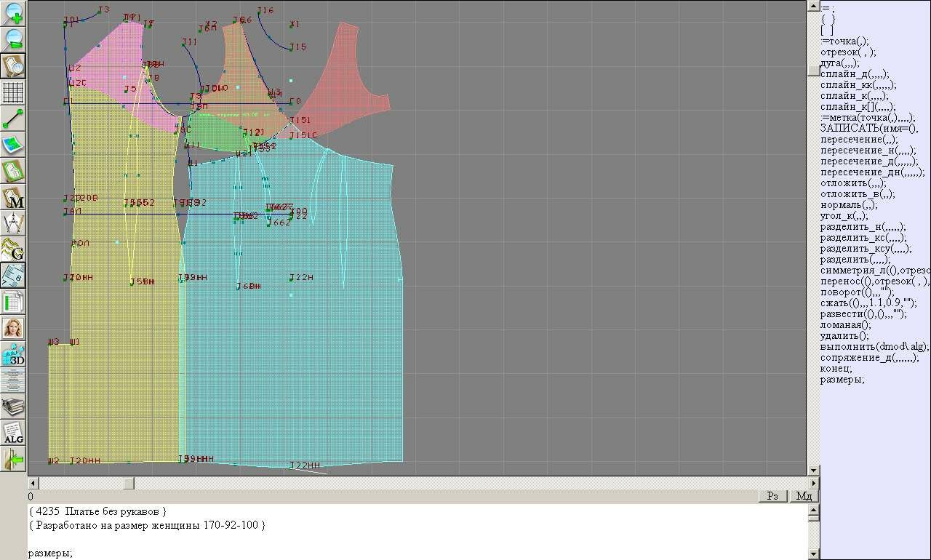The image size is (931, 560).
Task: Click the zoom in magnifier icon
Action: point(13,13)
